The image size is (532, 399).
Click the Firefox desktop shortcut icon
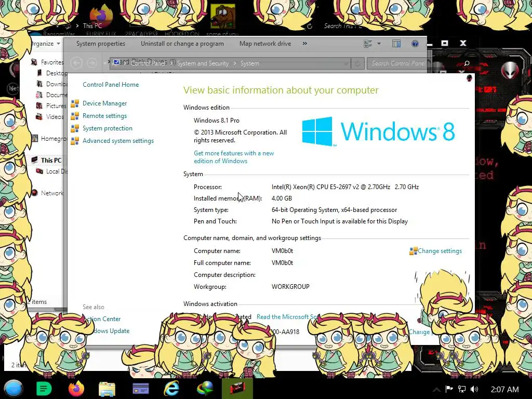101,15
